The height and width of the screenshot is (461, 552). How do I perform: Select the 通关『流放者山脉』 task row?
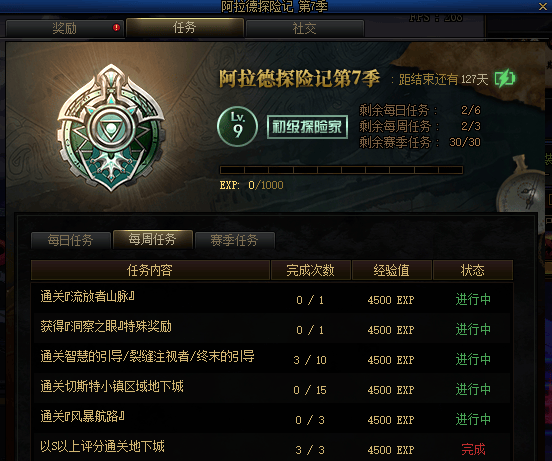point(272,298)
